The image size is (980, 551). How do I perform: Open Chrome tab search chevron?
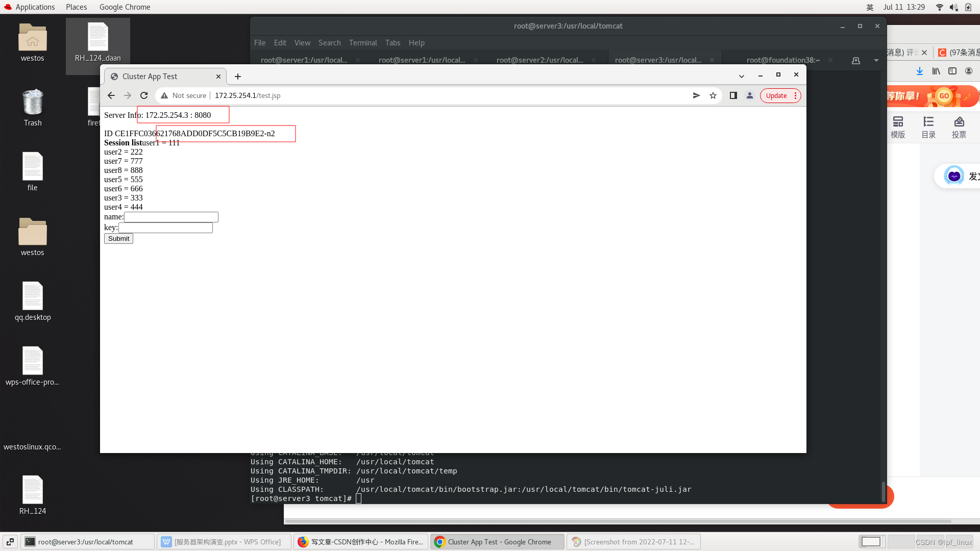click(x=742, y=76)
